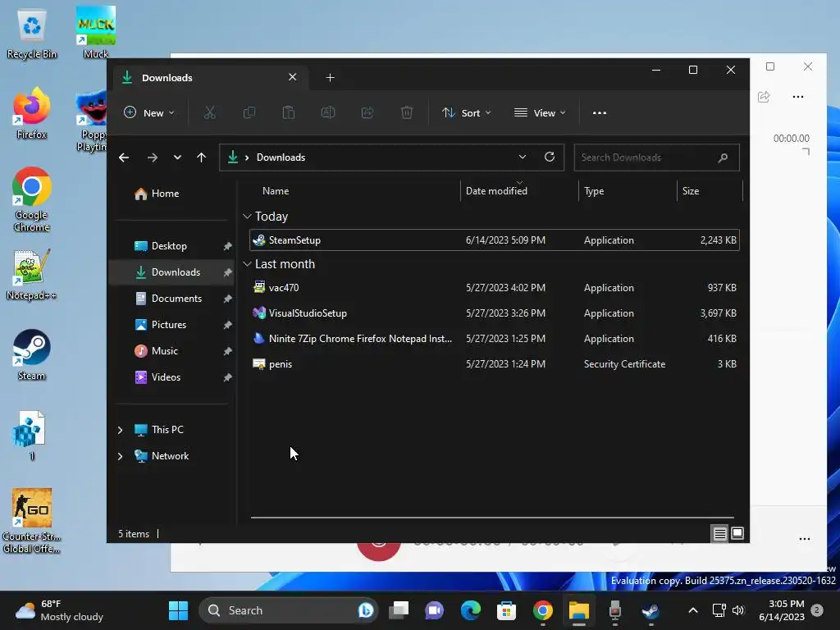Click the Downloads breadcrumb in address bar
This screenshot has height=630, width=840.
pyautogui.click(x=281, y=157)
